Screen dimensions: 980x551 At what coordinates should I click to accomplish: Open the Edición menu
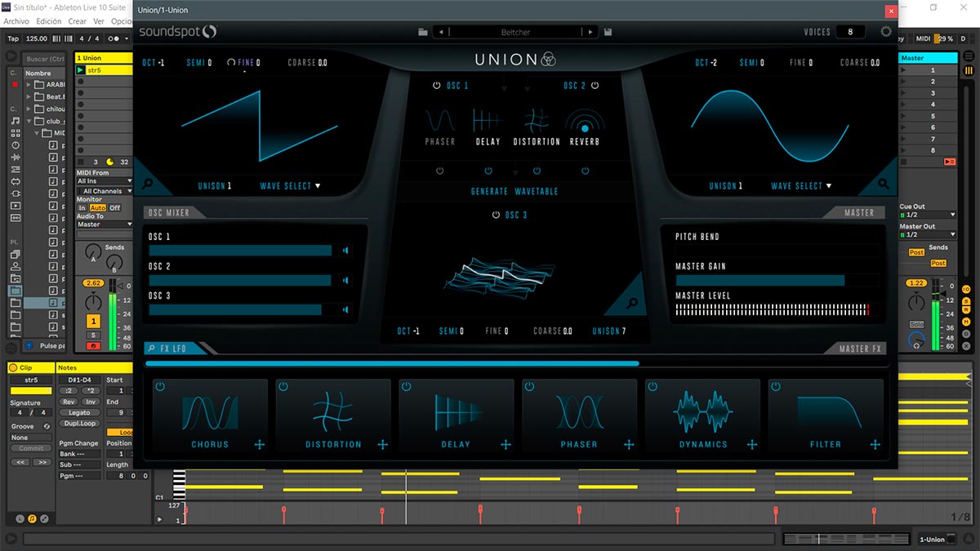pyautogui.click(x=48, y=21)
